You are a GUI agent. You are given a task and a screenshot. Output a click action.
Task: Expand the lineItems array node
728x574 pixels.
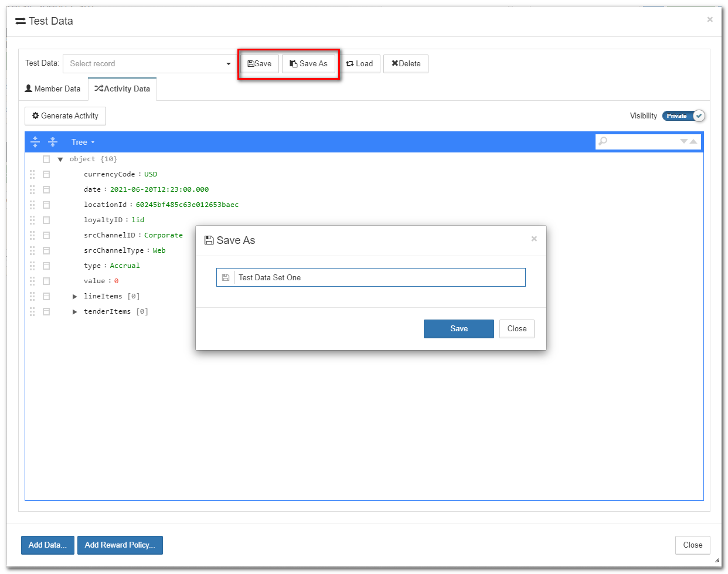[x=75, y=297]
